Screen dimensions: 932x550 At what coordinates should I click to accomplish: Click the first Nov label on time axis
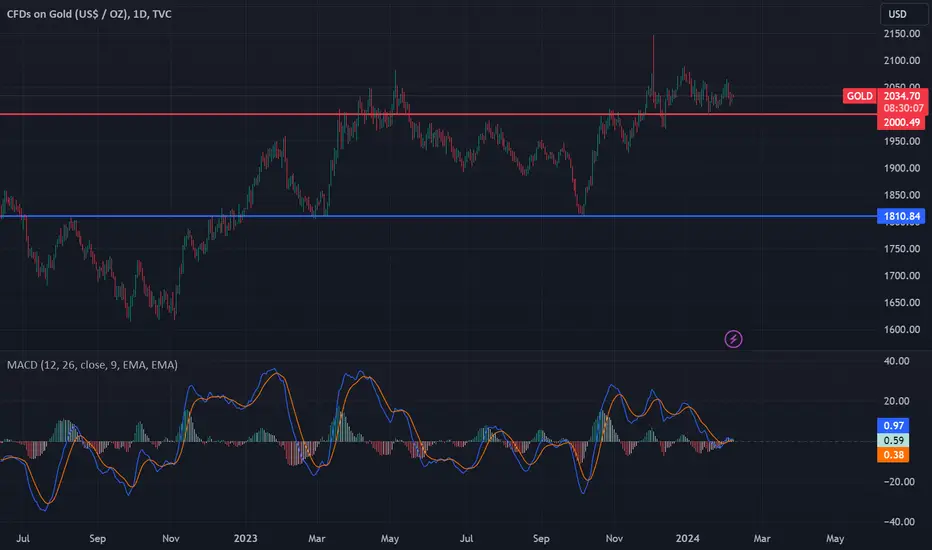(171, 539)
